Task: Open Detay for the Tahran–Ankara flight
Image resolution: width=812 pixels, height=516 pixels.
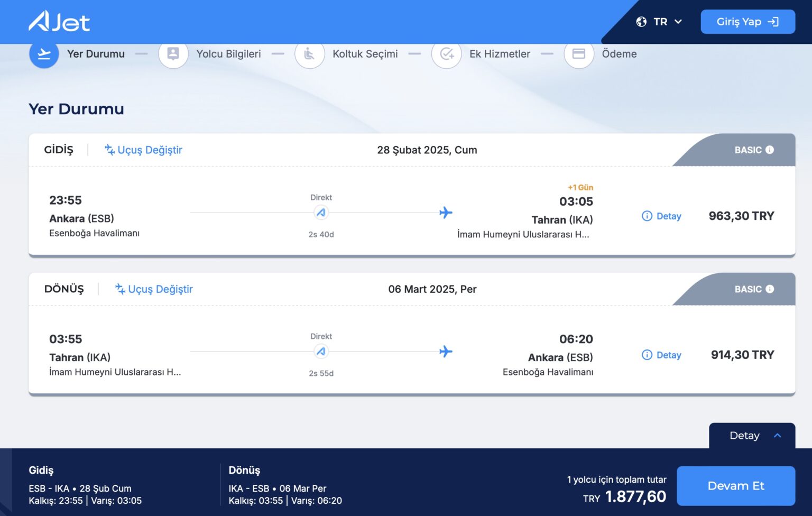Action: point(661,355)
